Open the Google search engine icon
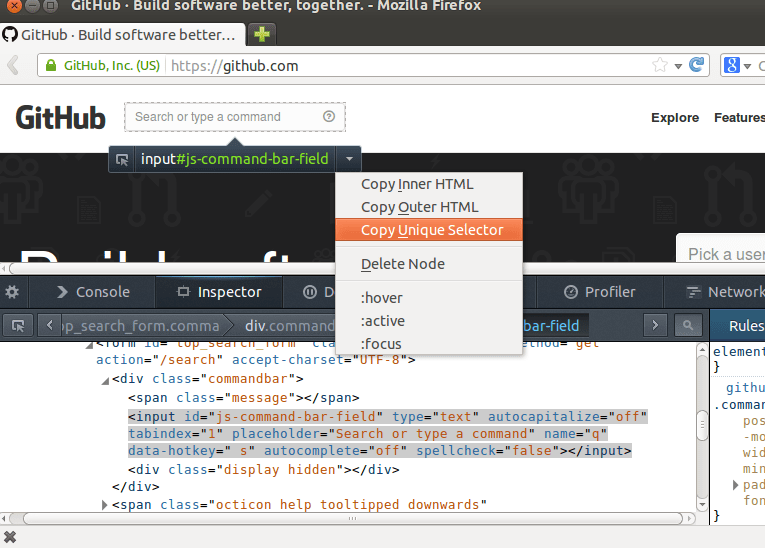 731,65
